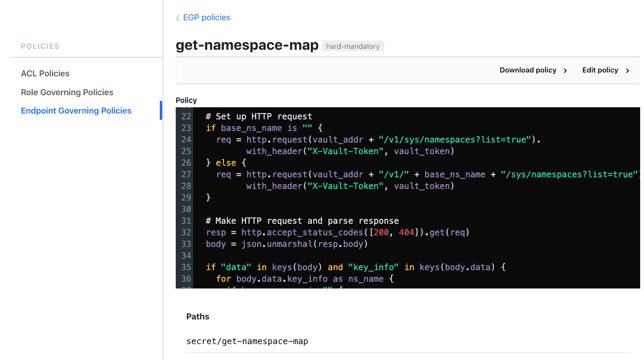Click the Download policy button

(x=528, y=70)
